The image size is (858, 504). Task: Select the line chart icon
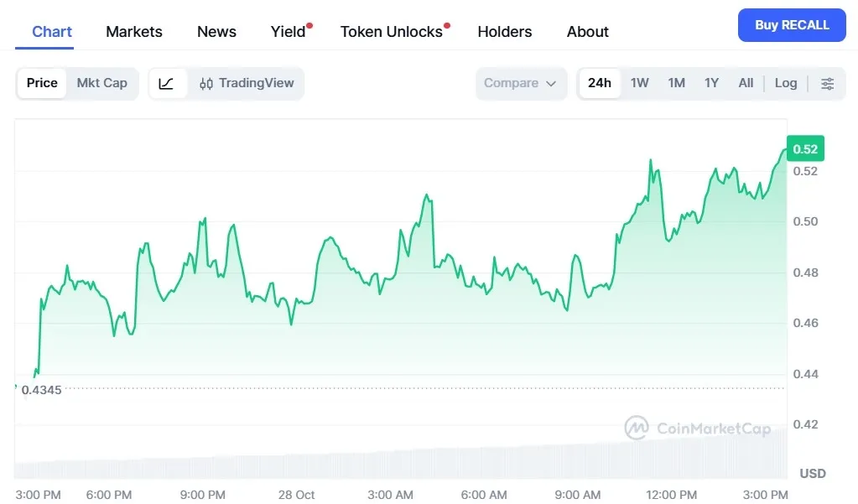point(167,83)
